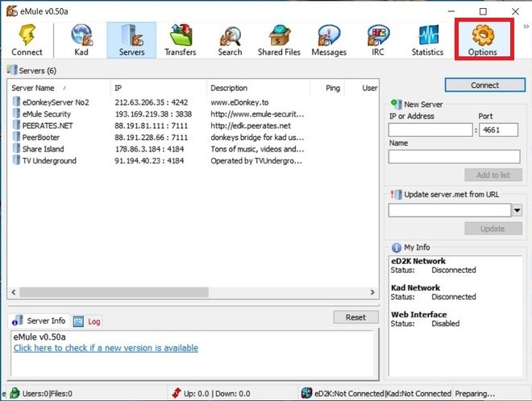The width and height of the screenshot is (532, 401).
Task: Click the Update server.met group icon
Action: 396,194
